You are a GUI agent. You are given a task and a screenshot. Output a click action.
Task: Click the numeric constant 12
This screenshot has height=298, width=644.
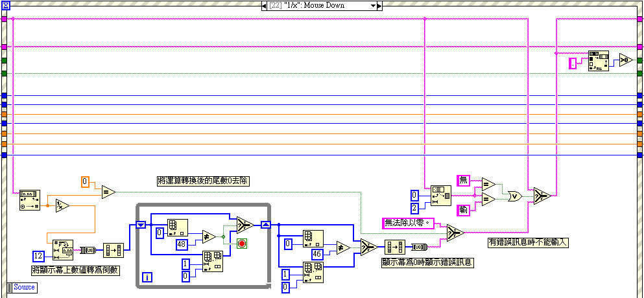click(39, 255)
